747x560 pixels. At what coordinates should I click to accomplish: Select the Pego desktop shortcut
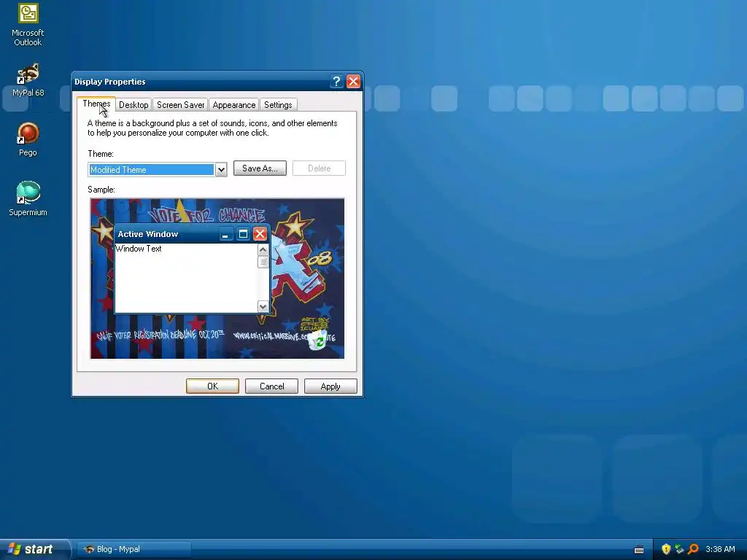[x=28, y=139]
